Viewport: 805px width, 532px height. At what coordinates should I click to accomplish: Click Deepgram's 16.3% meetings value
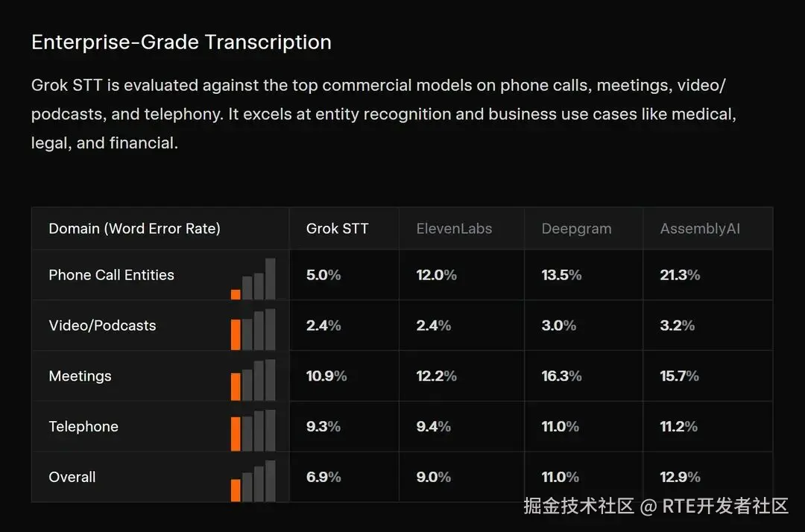561,376
